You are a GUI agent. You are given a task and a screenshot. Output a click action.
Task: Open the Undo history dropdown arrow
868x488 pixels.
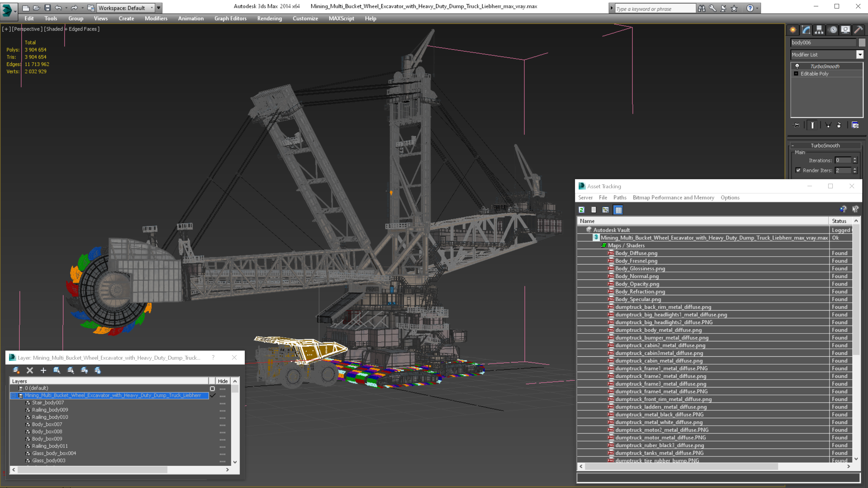tap(66, 8)
